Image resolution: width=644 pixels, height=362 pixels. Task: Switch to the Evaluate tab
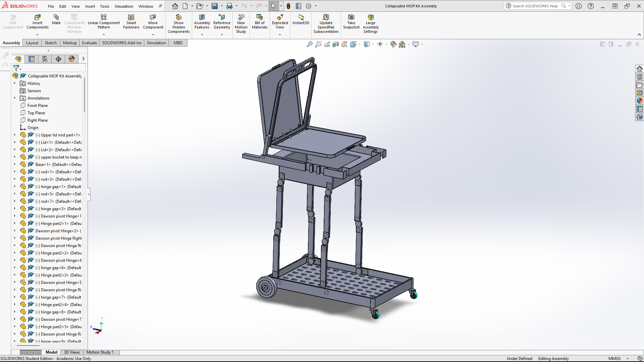[x=89, y=43]
